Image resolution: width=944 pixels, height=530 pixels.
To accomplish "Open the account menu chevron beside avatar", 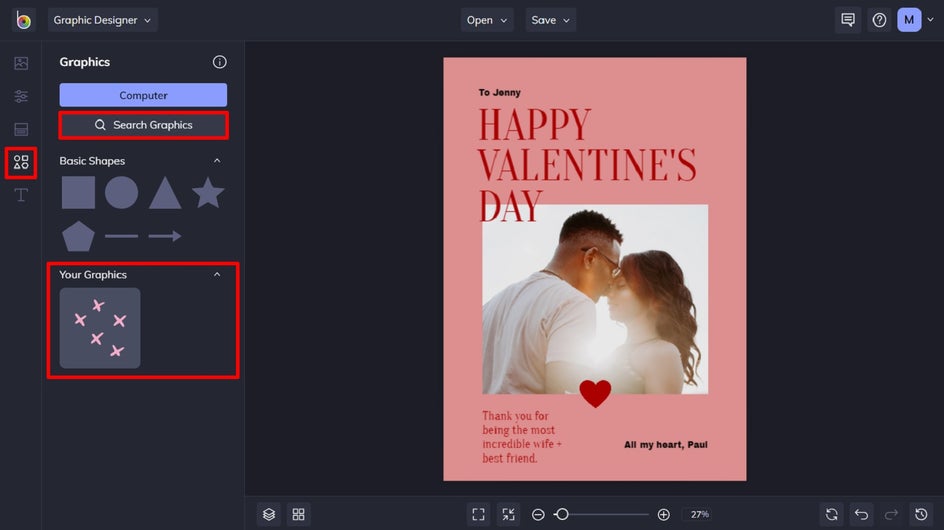I will click(930, 20).
